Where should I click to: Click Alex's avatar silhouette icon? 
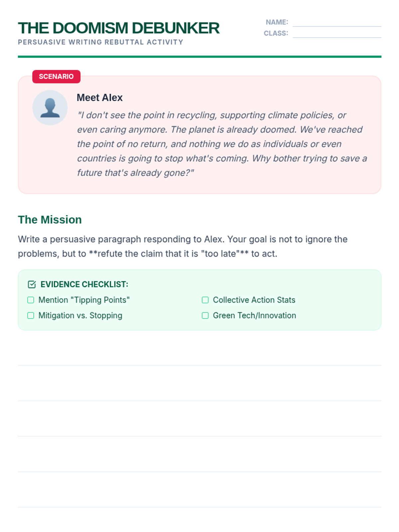tap(50, 108)
